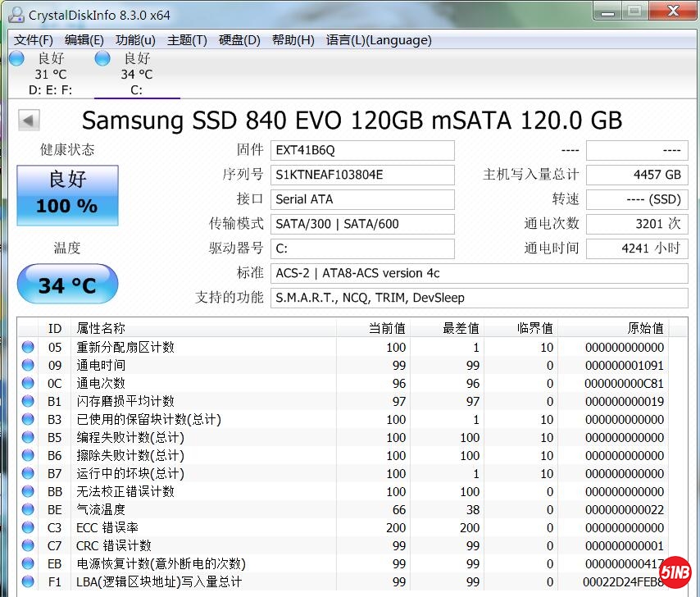Open the 硬盘(D) menu
Image resolution: width=700 pixels, height=597 pixels.
click(x=239, y=40)
